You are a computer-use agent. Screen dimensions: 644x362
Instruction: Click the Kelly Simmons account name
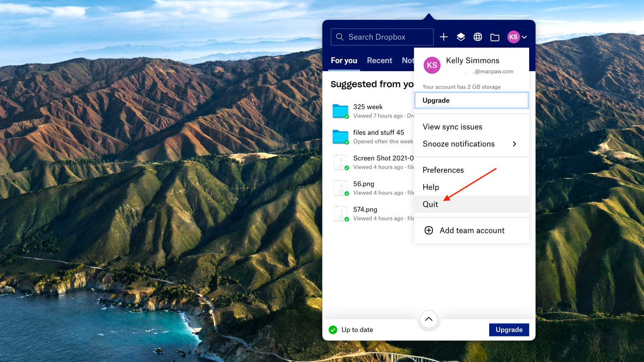(x=473, y=60)
